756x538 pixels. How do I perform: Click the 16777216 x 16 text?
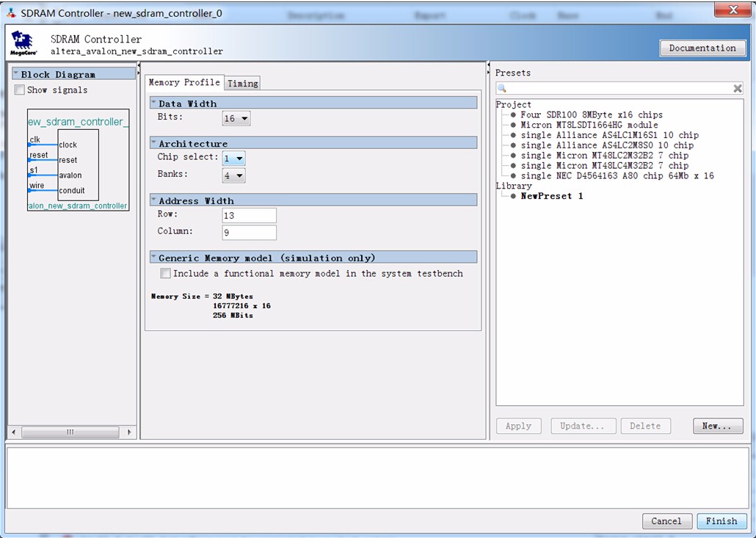tap(241, 305)
